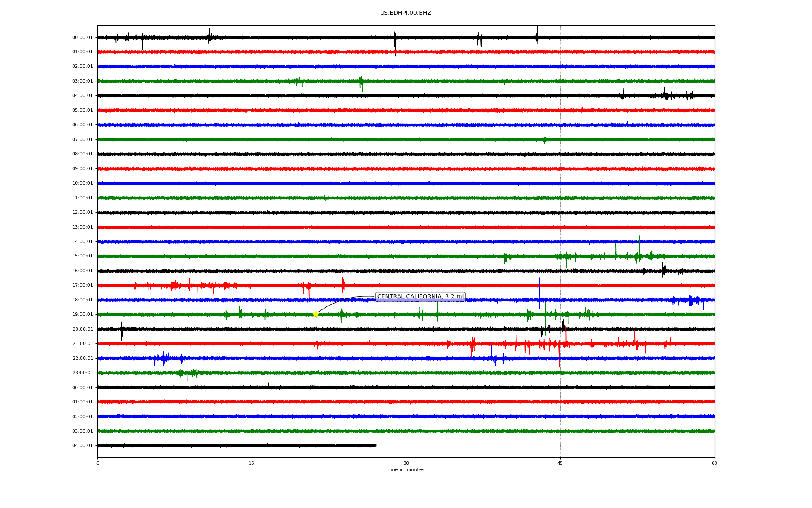Click the axis label time in minutes
This screenshot has height=508, width=812.
click(406, 470)
